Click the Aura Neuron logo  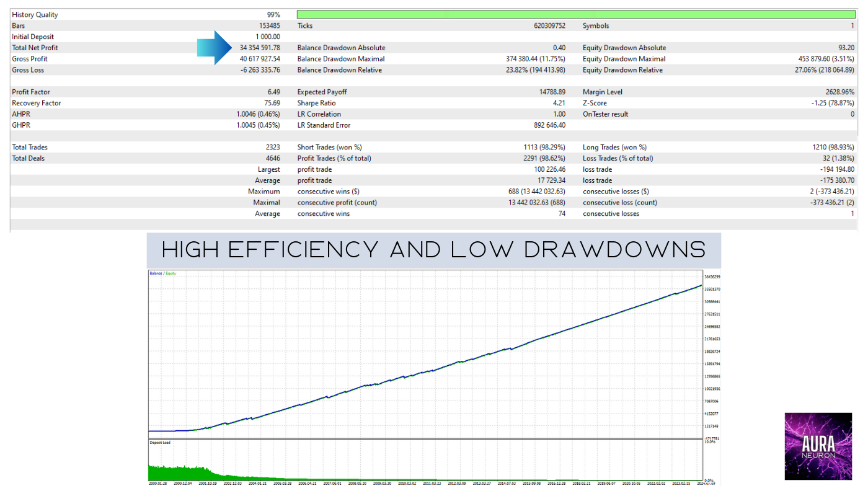click(818, 446)
